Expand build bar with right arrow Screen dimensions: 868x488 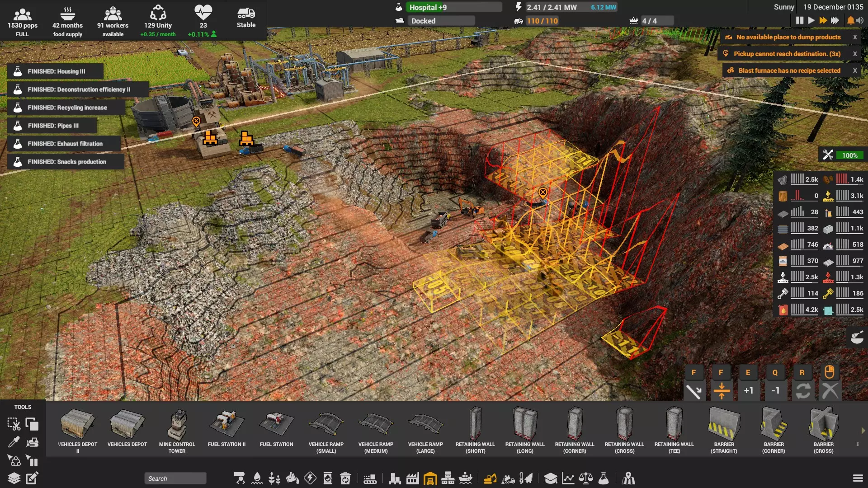click(x=863, y=431)
